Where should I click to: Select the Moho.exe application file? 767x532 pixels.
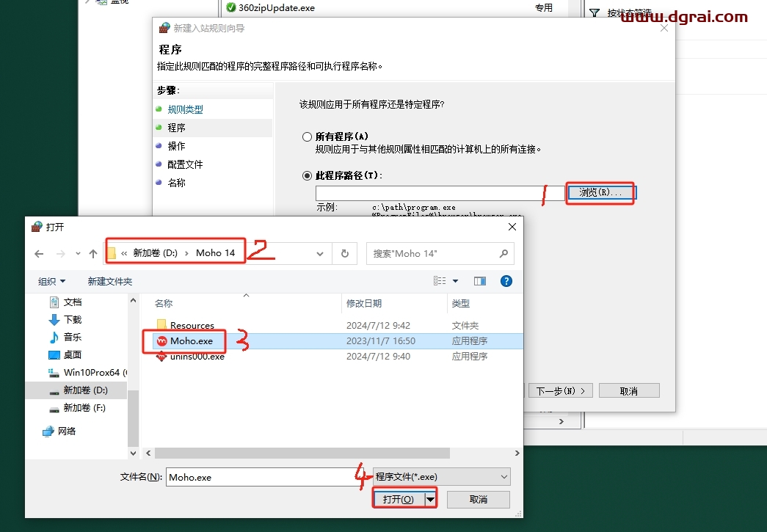(x=191, y=341)
